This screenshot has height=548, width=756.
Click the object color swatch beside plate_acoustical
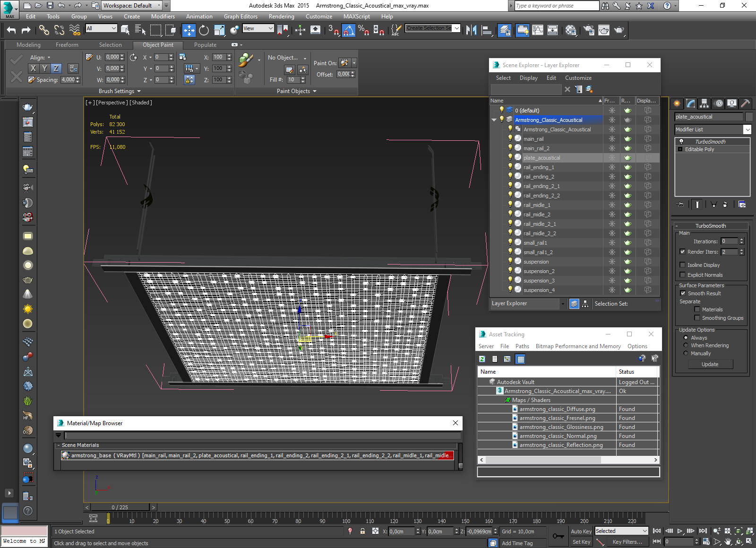click(748, 117)
